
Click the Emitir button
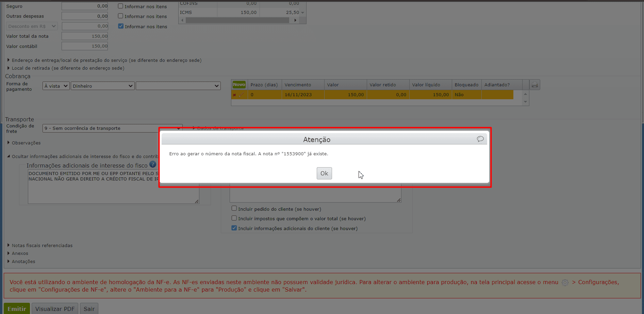[17, 309]
